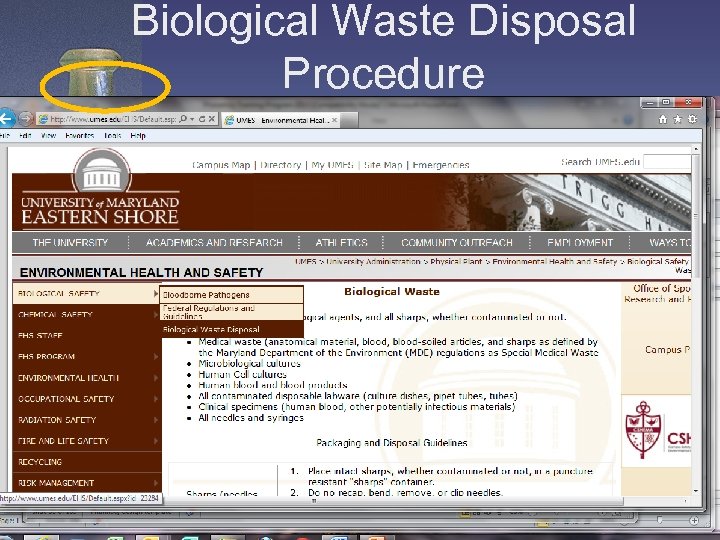Expand BIOLOGICAL SAFETY submenu arrow

[156, 293]
